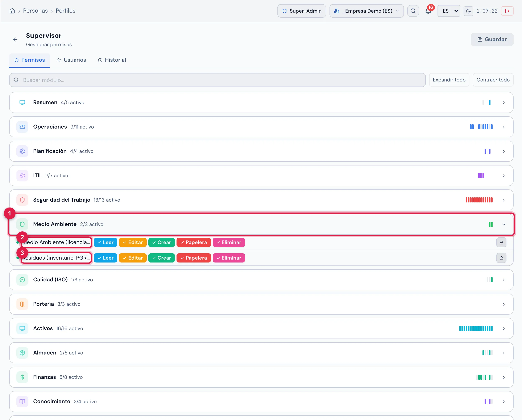Expand the Operaciones module chevron
522x420 pixels.
[x=504, y=127]
